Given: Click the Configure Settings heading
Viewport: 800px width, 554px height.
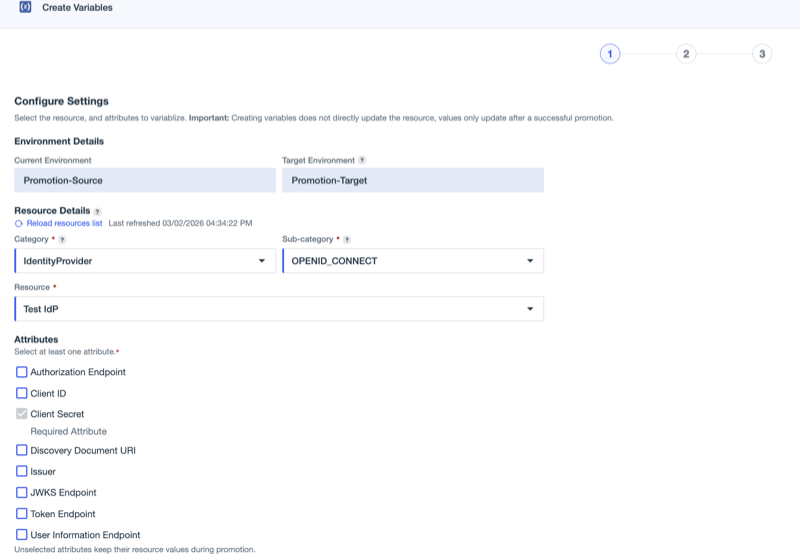Looking at the screenshot, I should 61,101.
